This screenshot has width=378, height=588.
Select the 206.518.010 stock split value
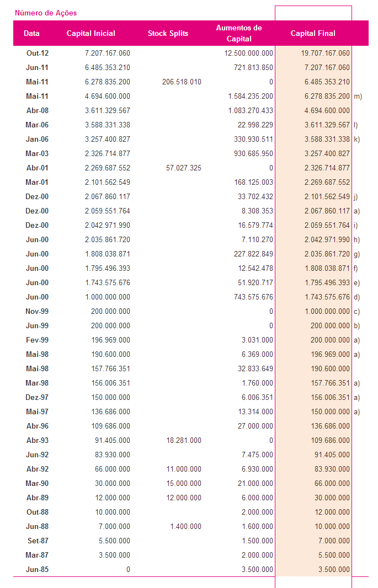[x=182, y=82]
